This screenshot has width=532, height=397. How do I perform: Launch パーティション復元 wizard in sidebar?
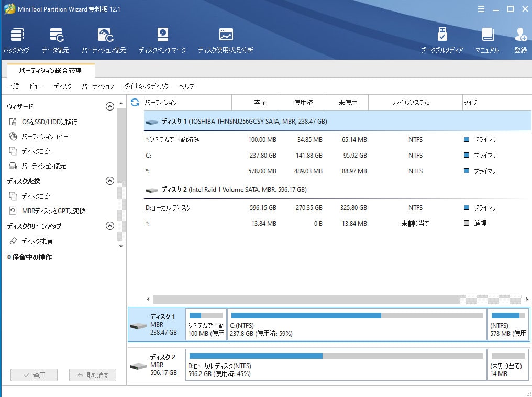37,166
